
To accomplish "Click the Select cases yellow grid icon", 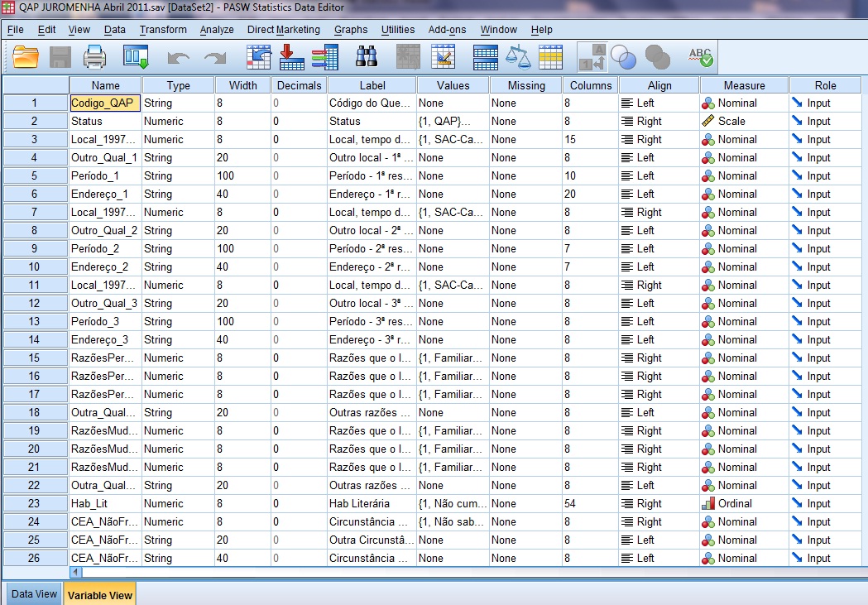I will click(x=550, y=57).
